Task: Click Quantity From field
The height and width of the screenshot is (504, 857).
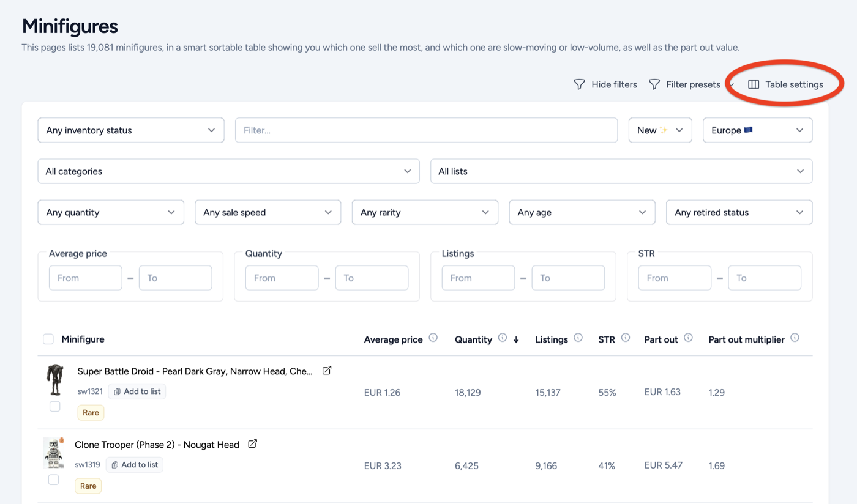Action: 282,278
